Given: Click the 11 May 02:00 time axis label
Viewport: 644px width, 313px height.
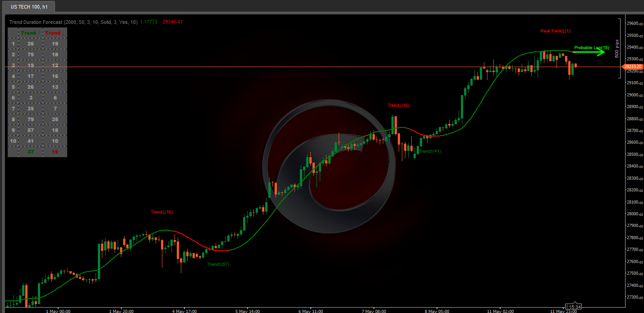Looking at the screenshot, I should pyautogui.click(x=501, y=311).
